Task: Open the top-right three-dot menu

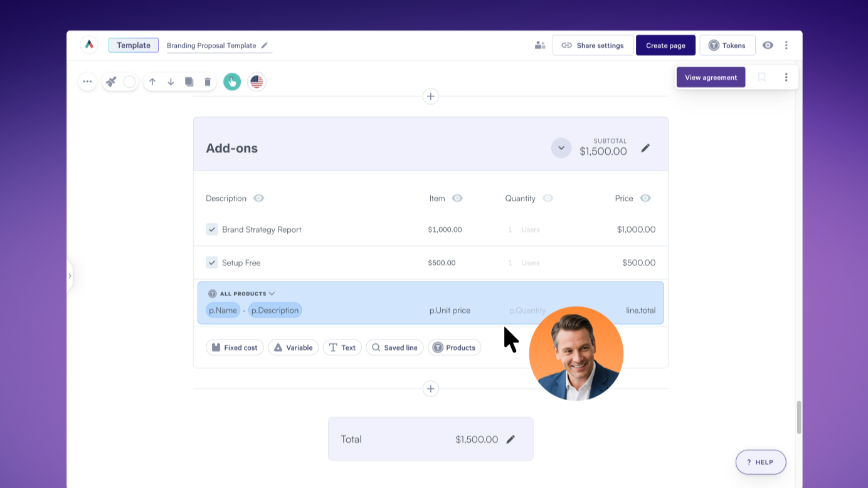Action: click(786, 45)
